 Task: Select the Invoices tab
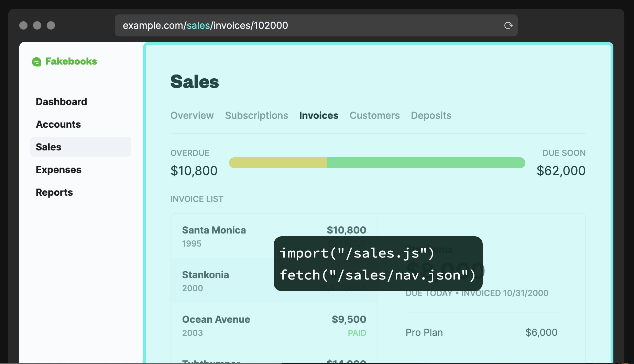(x=319, y=115)
